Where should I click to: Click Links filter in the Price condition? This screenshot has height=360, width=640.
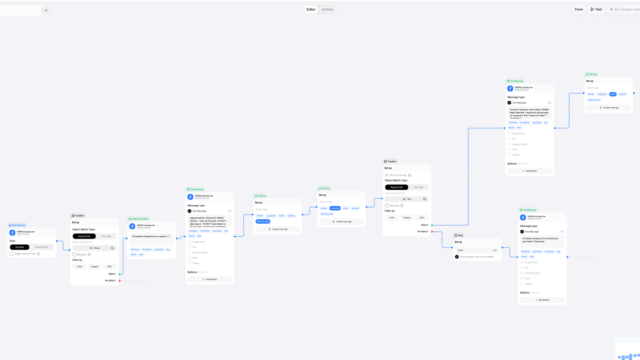79,267
